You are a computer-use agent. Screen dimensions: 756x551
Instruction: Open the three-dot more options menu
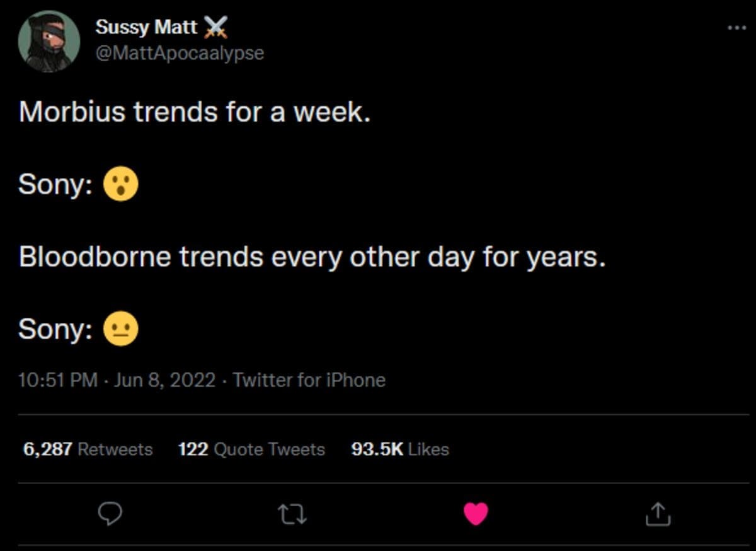pos(736,28)
